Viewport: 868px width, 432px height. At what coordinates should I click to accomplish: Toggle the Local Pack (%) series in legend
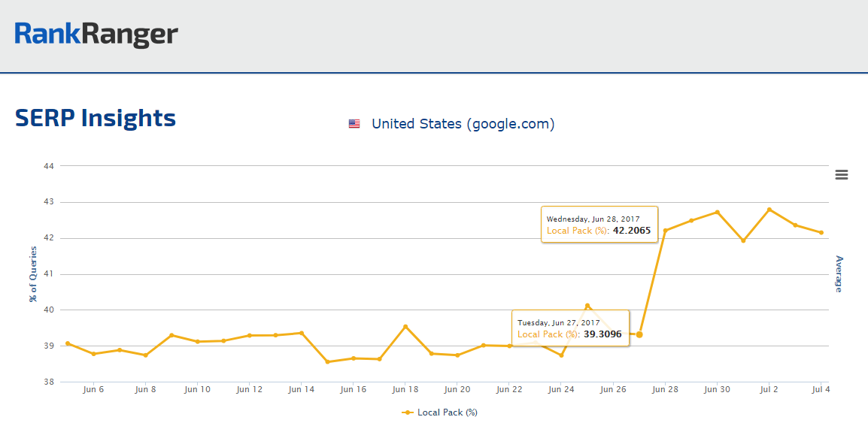click(x=447, y=412)
